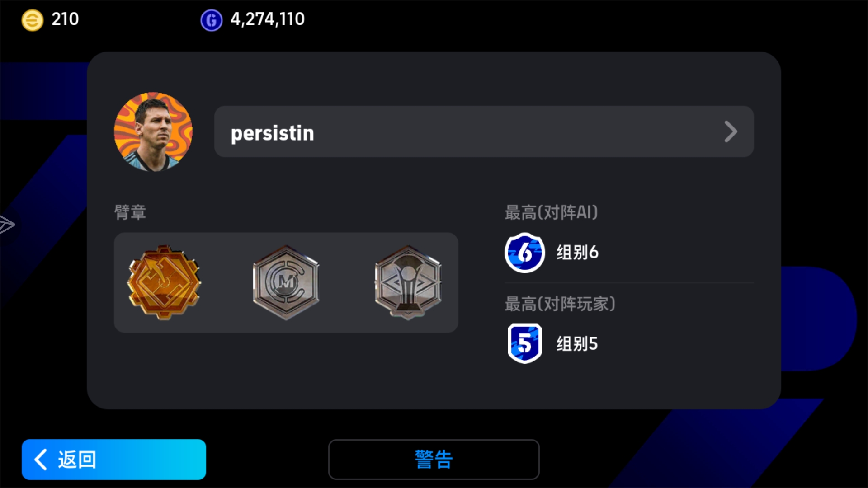
Task: Select the 组别6 rank label
Action: [x=577, y=253]
